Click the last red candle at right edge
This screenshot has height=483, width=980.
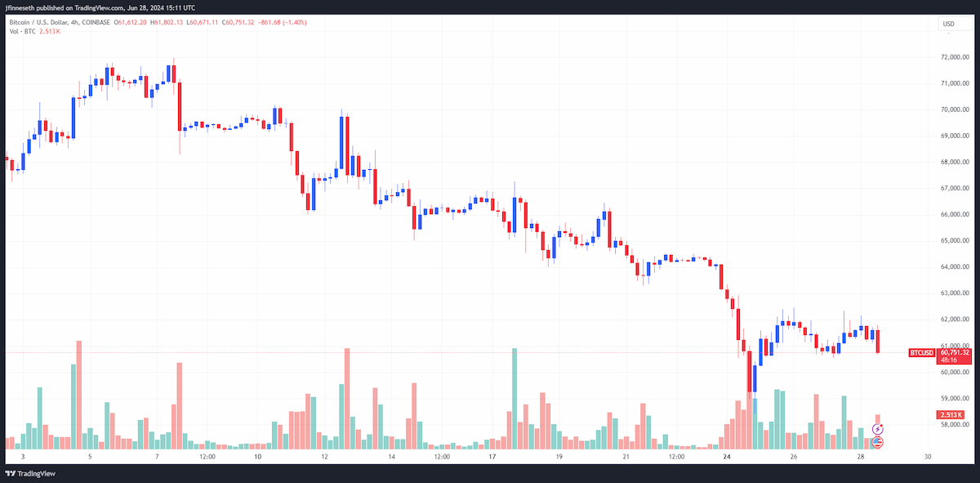[878, 340]
